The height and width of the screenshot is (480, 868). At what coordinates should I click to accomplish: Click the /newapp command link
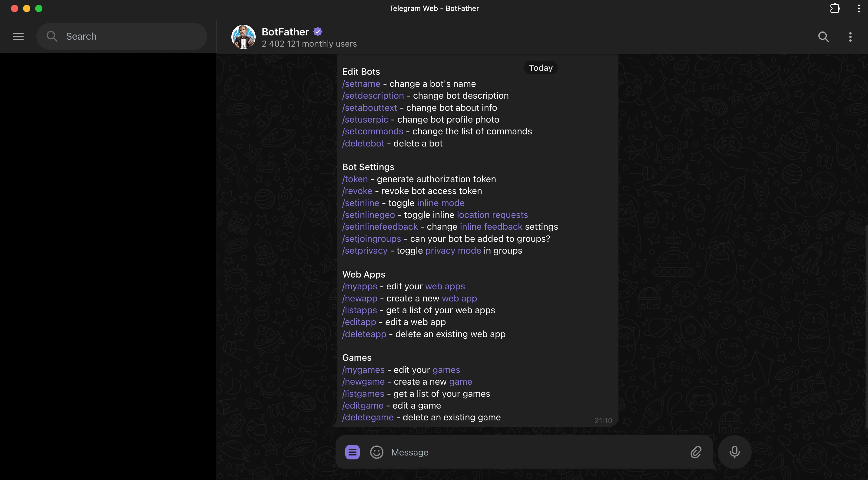pyautogui.click(x=359, y=298)
